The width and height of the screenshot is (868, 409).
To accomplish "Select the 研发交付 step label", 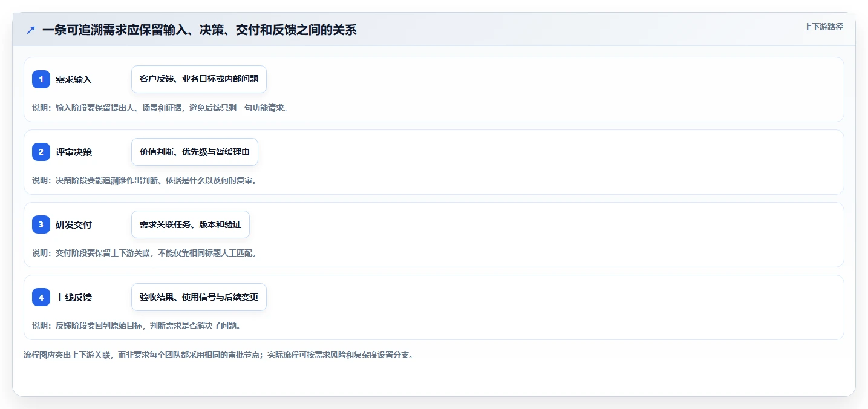I will [74, 224].
